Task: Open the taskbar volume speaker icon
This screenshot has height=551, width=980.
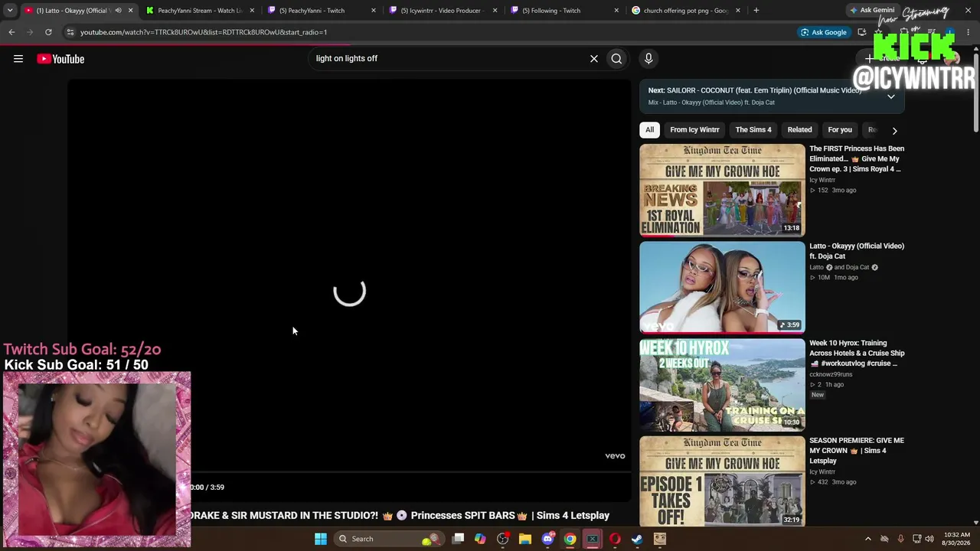Action: (x=929, y=539)
